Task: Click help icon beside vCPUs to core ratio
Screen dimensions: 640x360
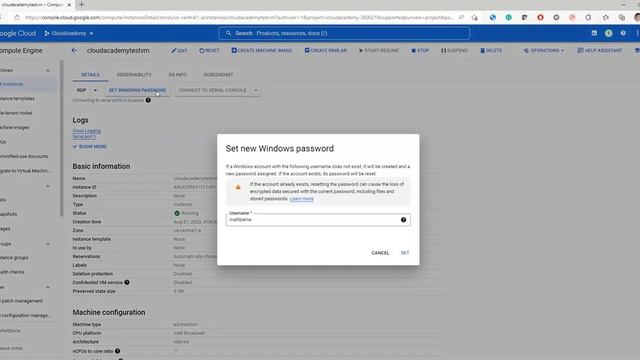Action: (x=118, y=351)
